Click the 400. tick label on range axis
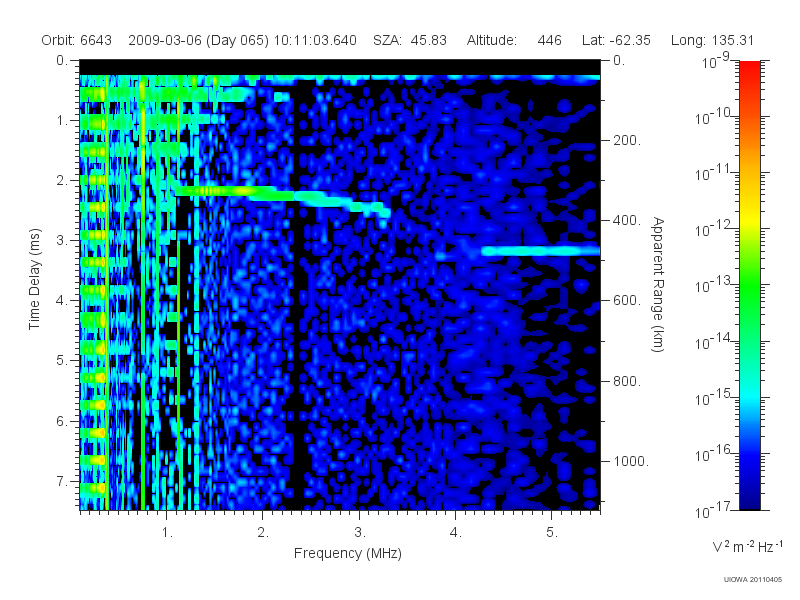 (x=627, y=221)
